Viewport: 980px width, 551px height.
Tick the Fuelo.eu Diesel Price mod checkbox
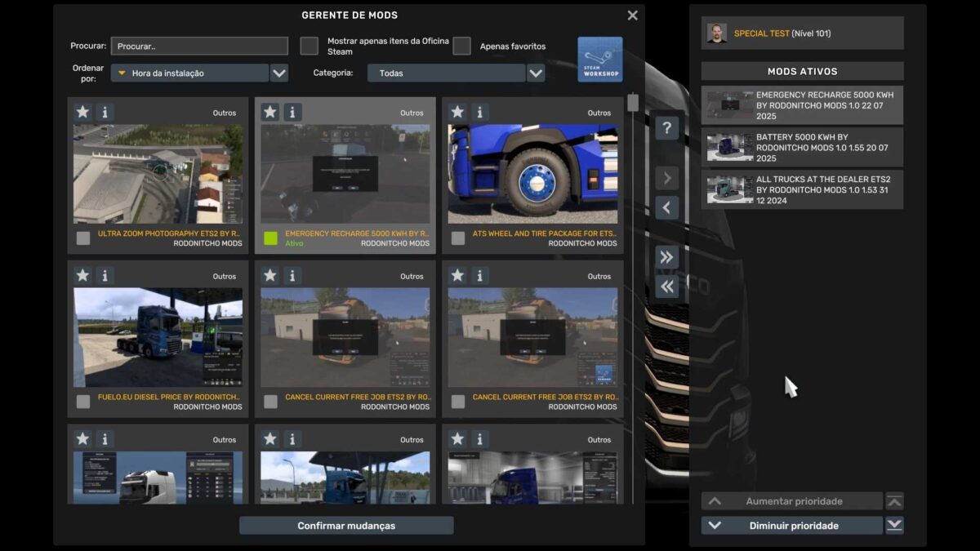(x=83, y=402)
